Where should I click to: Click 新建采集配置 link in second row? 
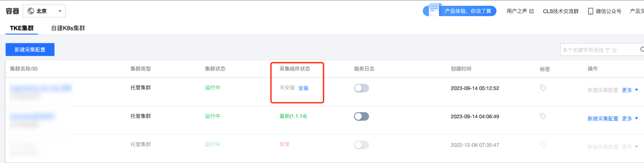click(x=603, y=119)
